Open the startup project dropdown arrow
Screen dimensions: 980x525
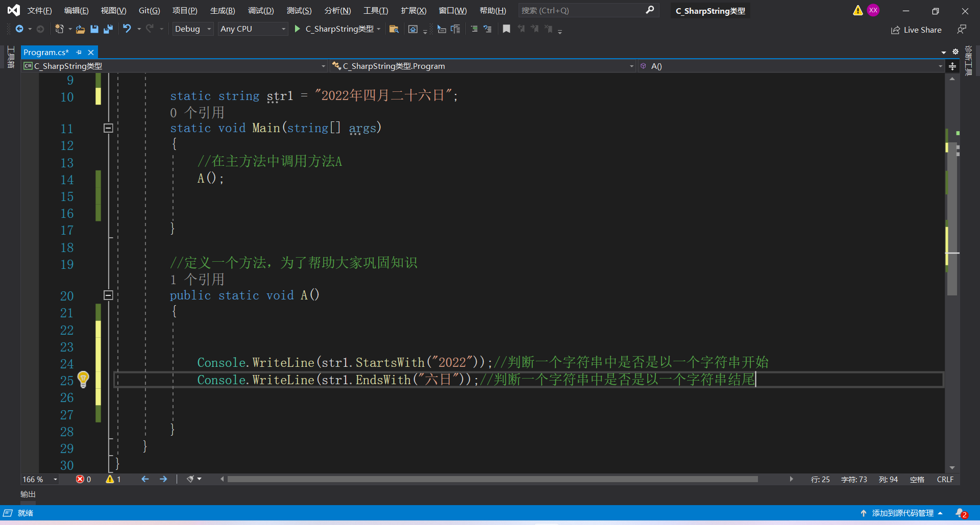pyautogui.click(x=379, y=29)
